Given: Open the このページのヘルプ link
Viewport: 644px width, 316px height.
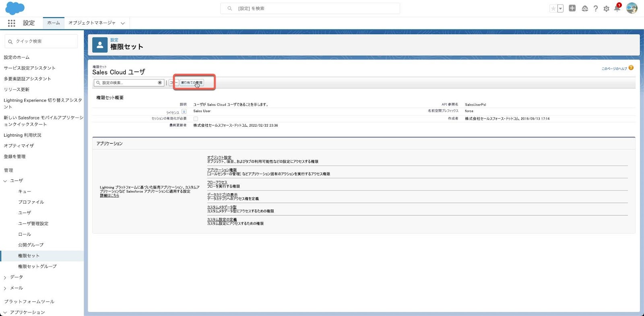Looking at the screenshot, I should coord(614,68).
